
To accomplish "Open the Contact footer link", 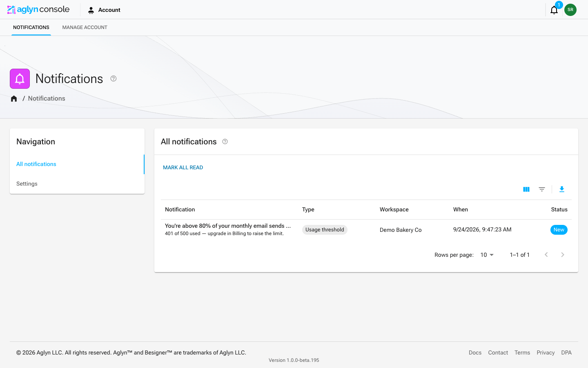I will [498, 352].
